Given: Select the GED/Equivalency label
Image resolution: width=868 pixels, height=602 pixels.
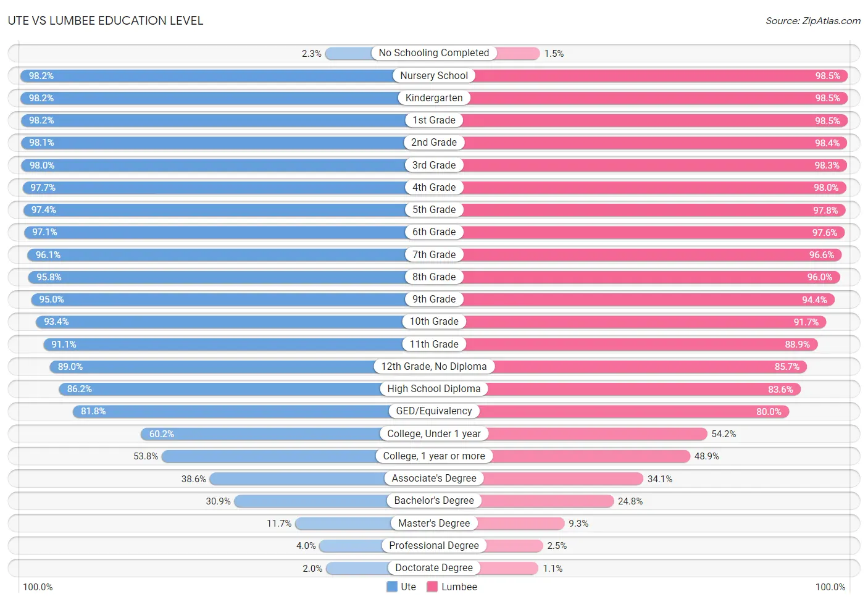Looking at the screenshot, I should (x=434, y=411).
